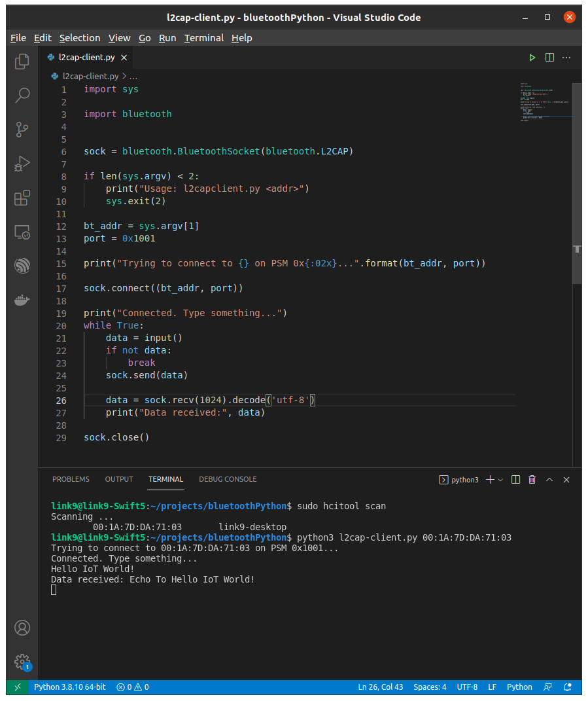Switch to the Problems tab
The height and width of the screenshot is (701, 588).
tap(71, 479)
